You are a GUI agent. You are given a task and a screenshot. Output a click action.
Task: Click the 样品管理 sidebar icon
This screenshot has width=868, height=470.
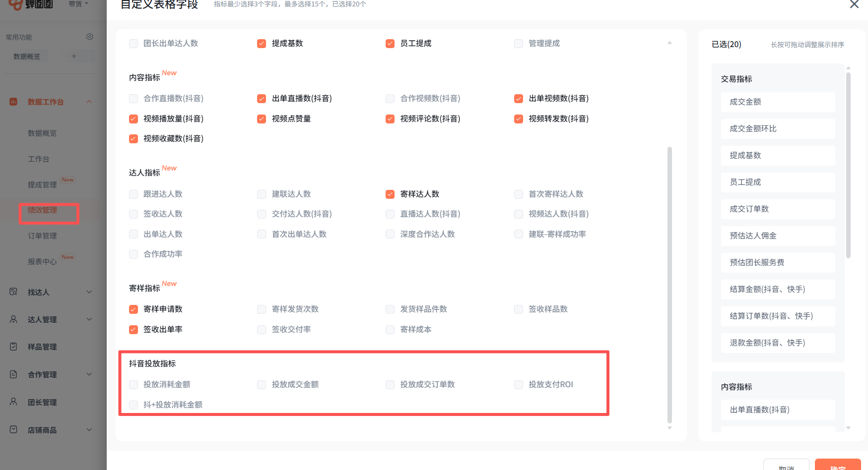tap(13, 347)
